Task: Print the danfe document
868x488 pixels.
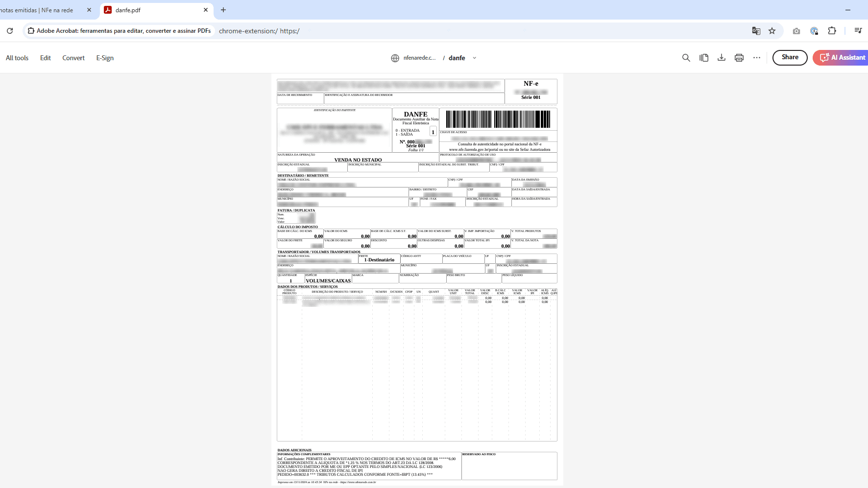Action: 739,58
